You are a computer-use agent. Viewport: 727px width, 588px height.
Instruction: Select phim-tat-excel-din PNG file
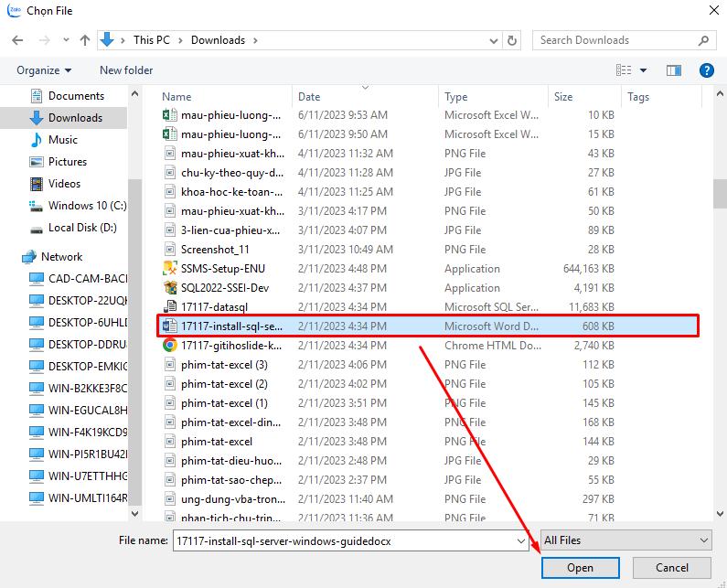428,422
